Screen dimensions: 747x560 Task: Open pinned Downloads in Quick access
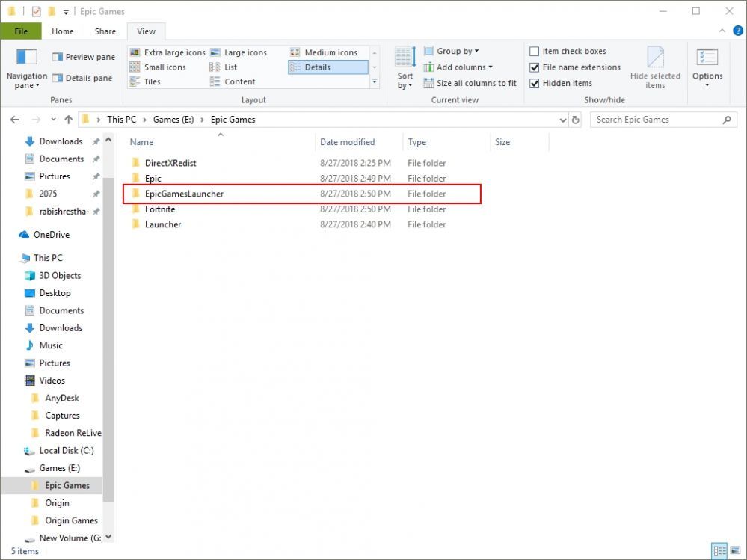[x=61, y=141]
